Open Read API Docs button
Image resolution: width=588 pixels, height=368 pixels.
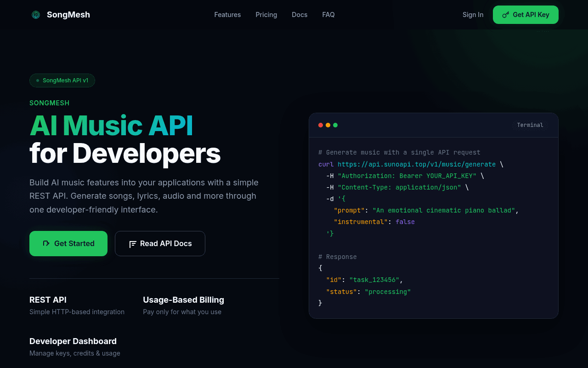[x=160, y=243]
